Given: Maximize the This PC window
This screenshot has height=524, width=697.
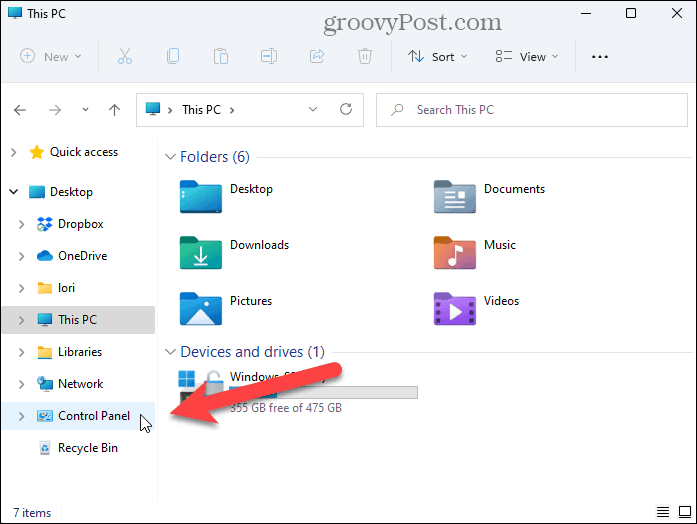Looking at the screenshot, I should pyautogui.click(x=631, y=13).
